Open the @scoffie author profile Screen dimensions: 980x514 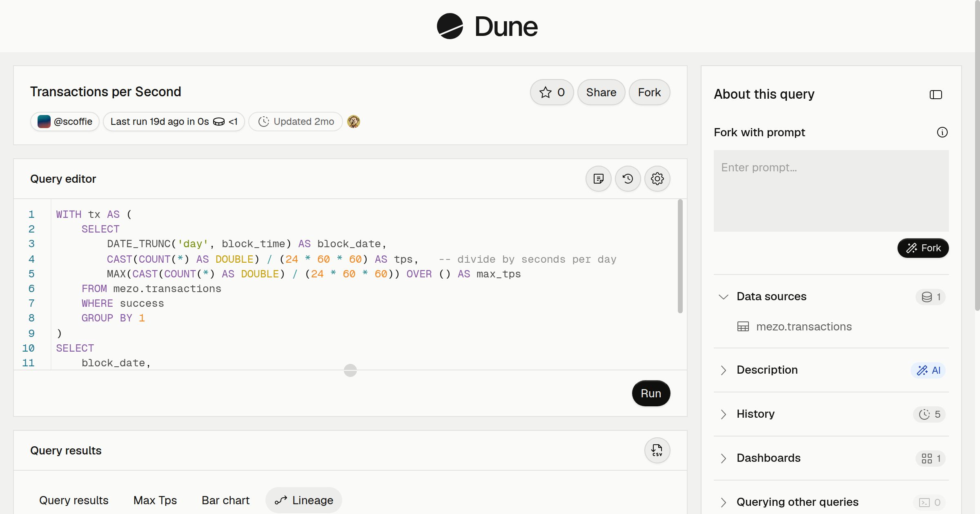65,122
